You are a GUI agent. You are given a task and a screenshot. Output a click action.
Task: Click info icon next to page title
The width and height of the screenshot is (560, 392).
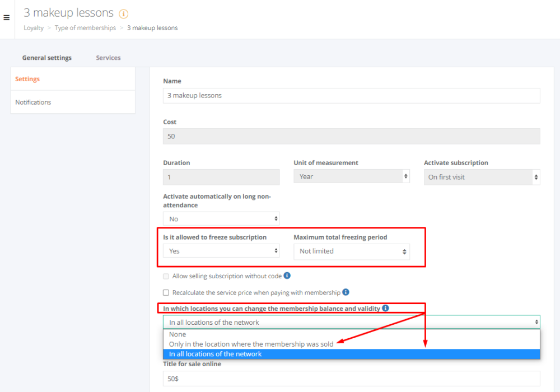point(124,13)
